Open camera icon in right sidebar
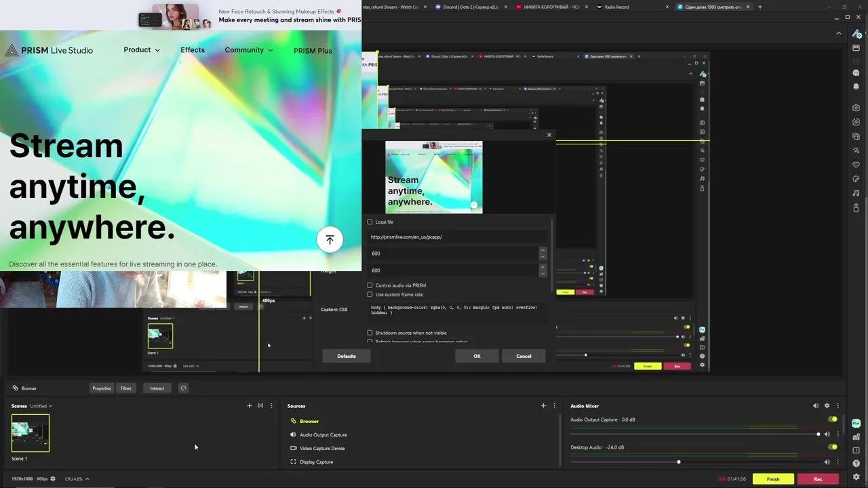The height and width of the screenshot is (488, 868). [856, 107]
